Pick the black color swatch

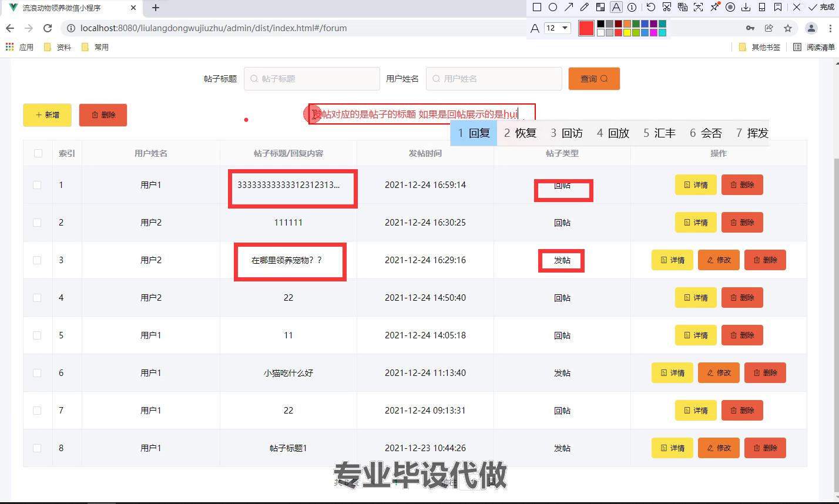(x=600, y=23)
